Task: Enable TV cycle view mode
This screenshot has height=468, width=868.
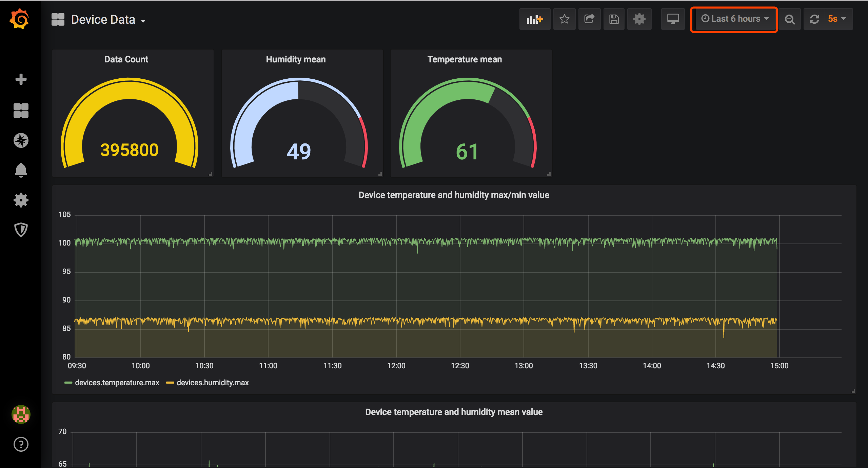Action: 673,19
